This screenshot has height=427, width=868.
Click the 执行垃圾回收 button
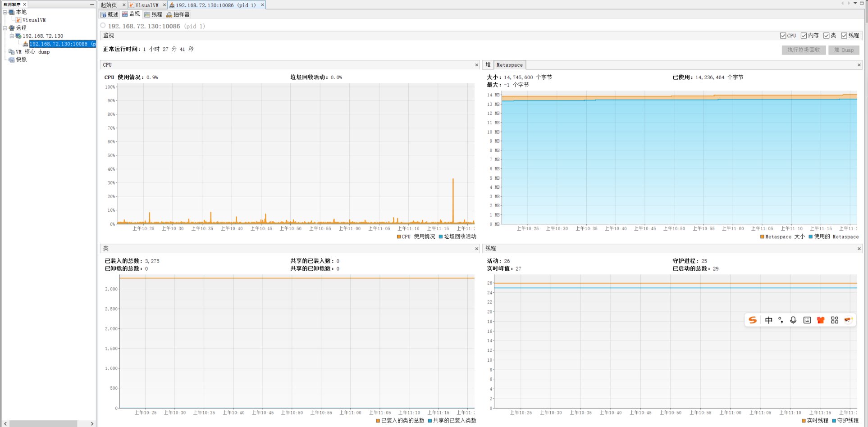point(804,50)
